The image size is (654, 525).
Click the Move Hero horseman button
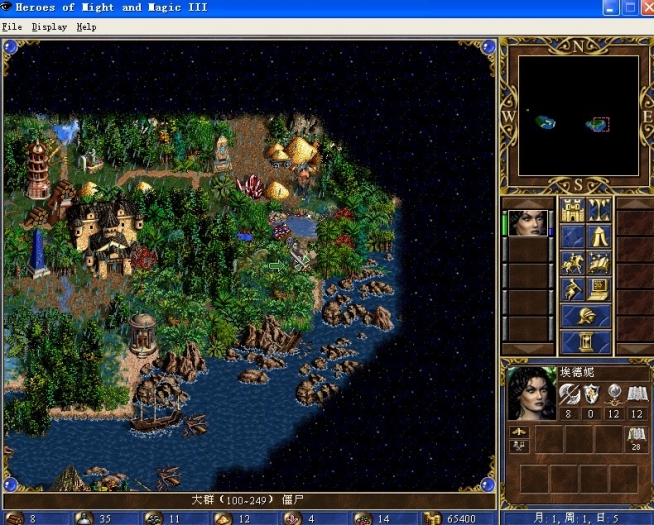coord(572,264)
